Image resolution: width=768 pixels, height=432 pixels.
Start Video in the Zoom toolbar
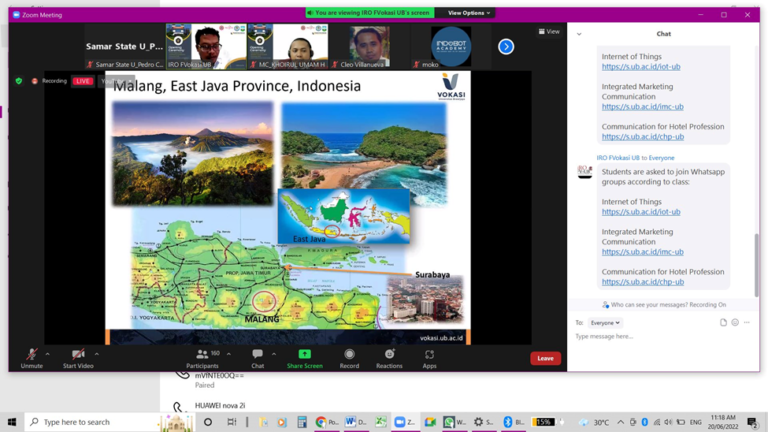tap(78, 358)
